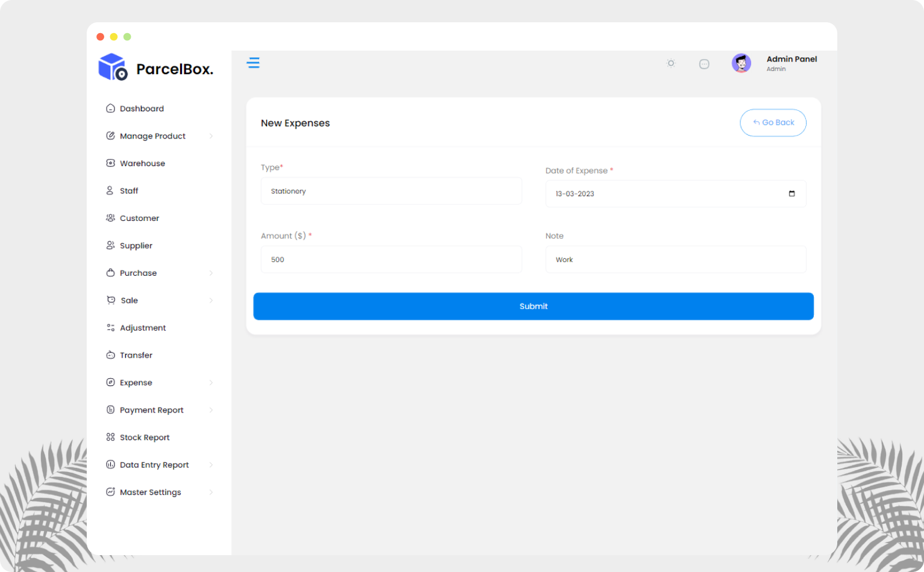Expand the Purchase submenu
The image size is (924, 572).
(x=139, y=273)
